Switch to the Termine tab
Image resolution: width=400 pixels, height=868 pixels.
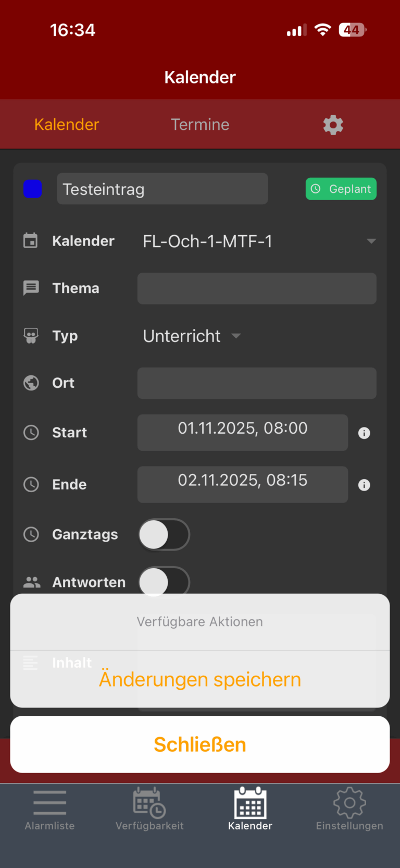coord(200,125)
